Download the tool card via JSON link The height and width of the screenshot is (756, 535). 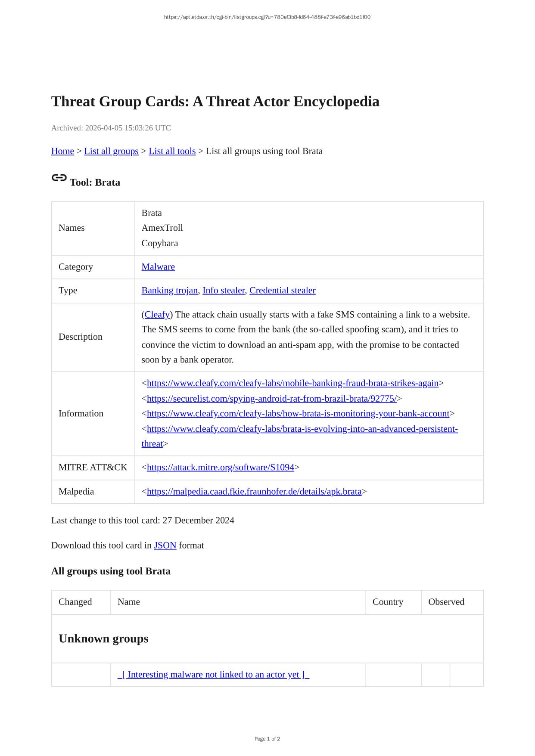165,545
